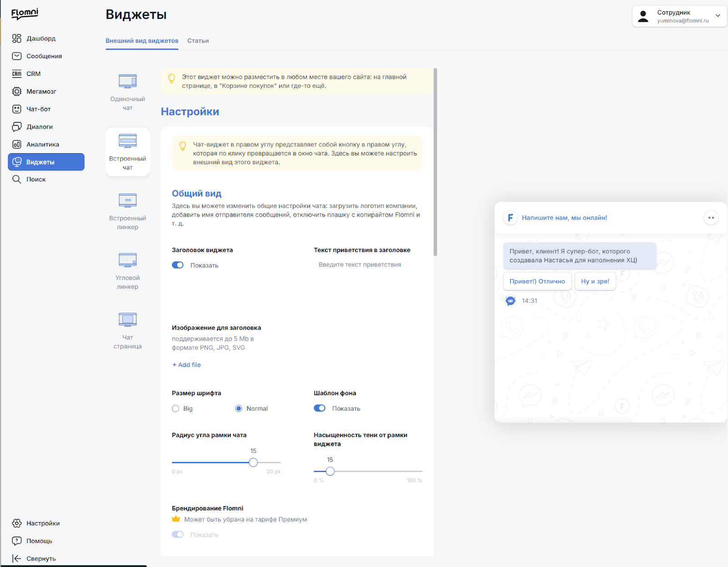Image resolution: width=728 pixels, height=567 pixels.
Task: Click the Текст приветствия input field
Action: (368, 265)
